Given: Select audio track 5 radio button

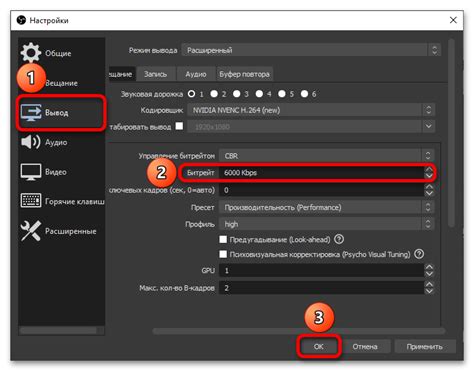Looking at the screenshot, I should point(282,94).
